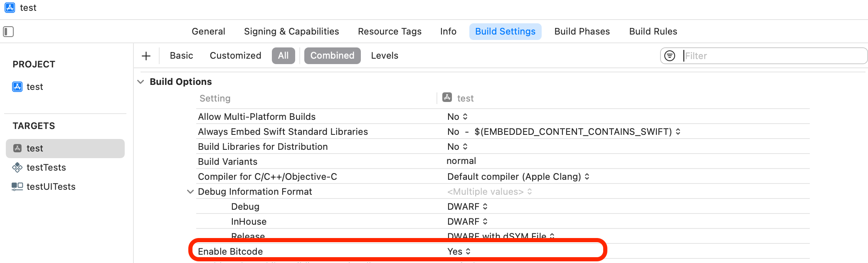
Task: Collapse the Build Options section
Action: pos(141,82)
